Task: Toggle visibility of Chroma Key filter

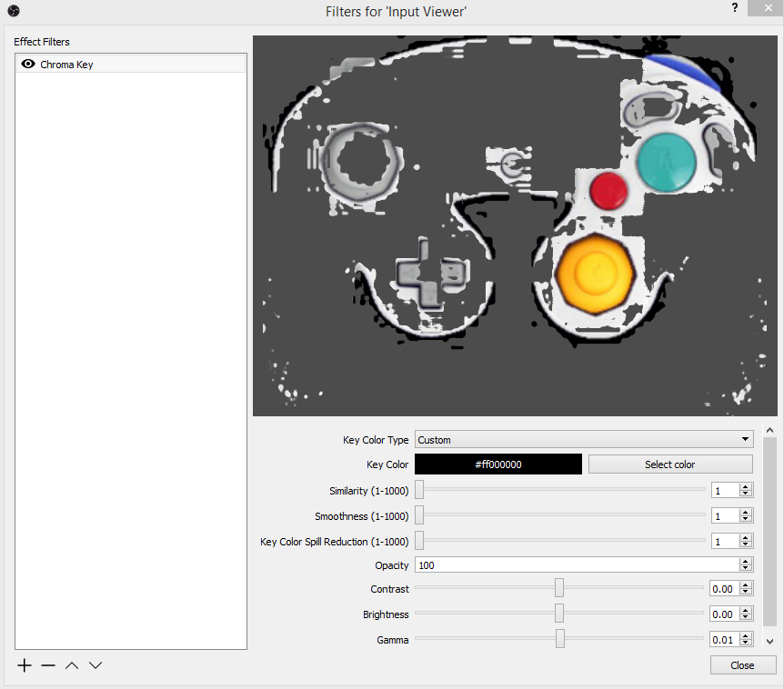Action: pyautogui.click(x=28, y=64)
